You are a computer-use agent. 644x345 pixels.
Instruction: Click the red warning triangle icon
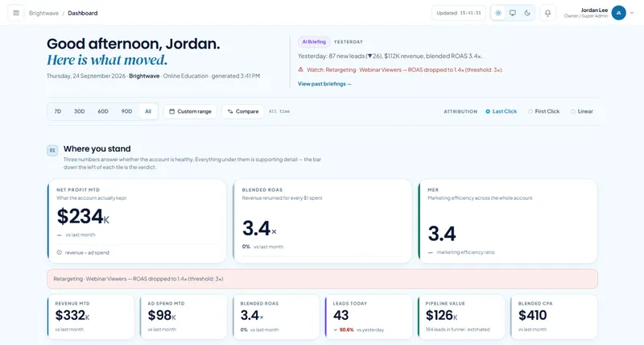click(300, 69)
